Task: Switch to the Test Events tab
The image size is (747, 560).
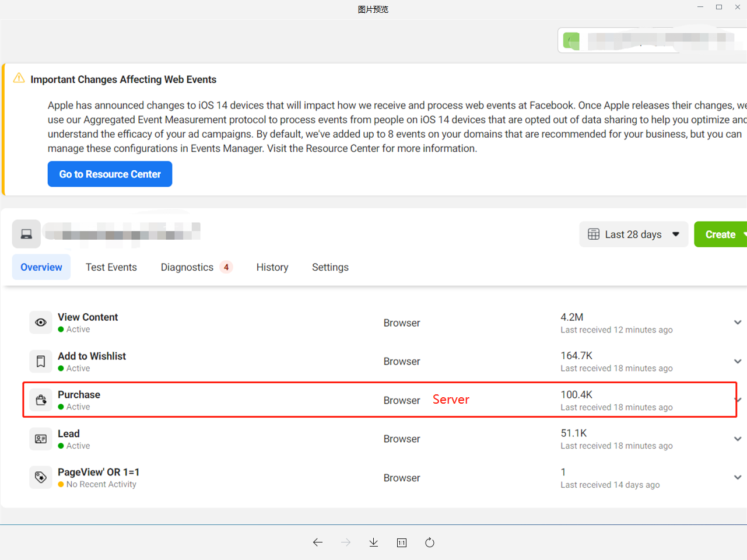Action: tap(111, 267)
